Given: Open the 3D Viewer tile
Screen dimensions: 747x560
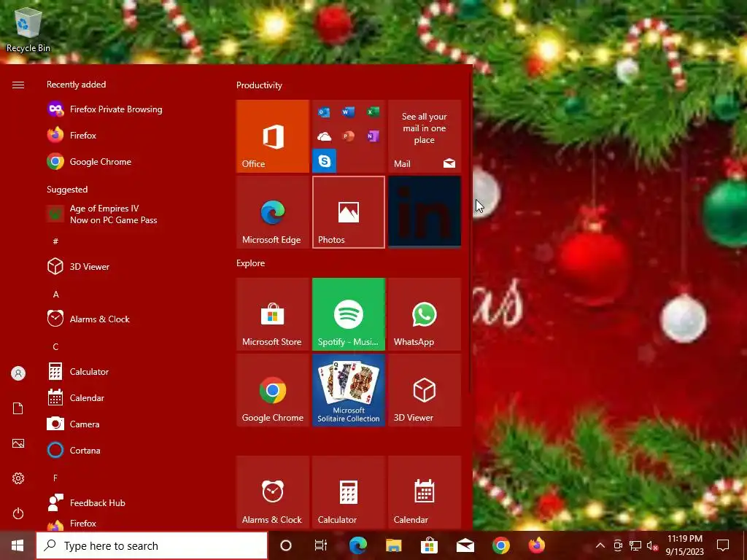Looking at the screenshot, I should [x=425, y=390].
